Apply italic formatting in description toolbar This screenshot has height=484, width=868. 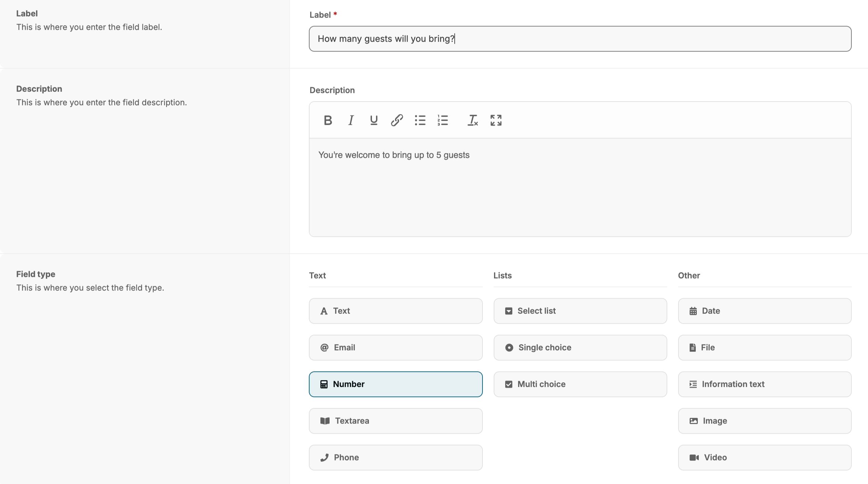[x=351, y=120]
